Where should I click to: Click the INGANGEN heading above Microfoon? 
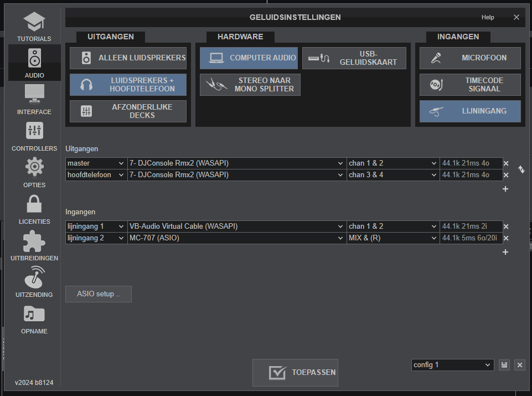pos(458,37)
